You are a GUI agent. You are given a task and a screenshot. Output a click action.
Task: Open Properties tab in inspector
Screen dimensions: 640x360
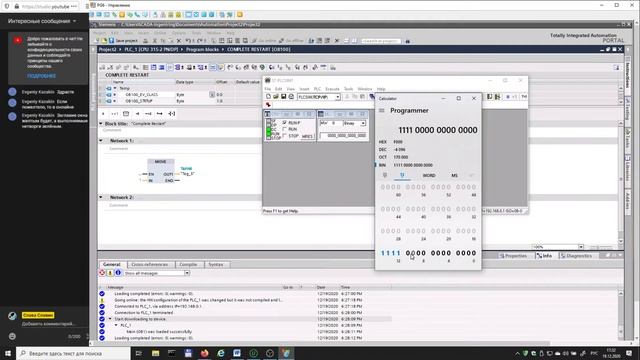click(x=513, y=256)
